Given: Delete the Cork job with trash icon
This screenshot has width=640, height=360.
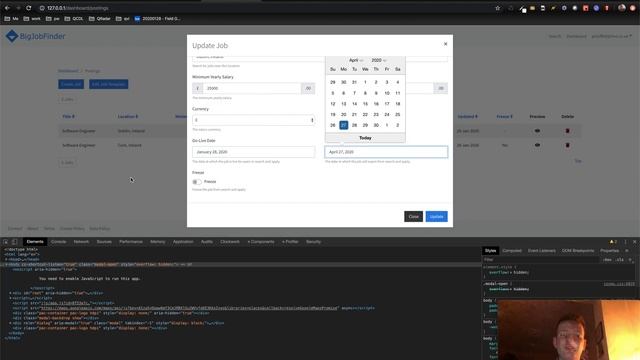Looking at the screenshot, I should pyautogui.click(x=567, y=145).
